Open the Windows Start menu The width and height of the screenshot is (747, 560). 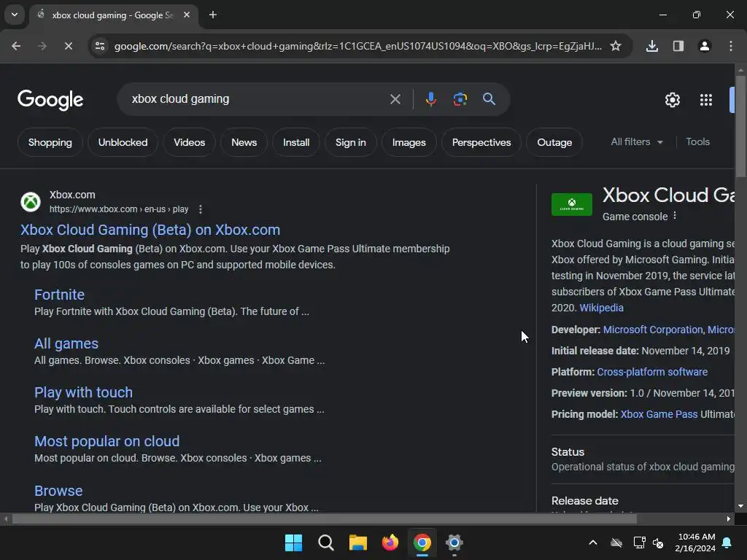(293, 542)
